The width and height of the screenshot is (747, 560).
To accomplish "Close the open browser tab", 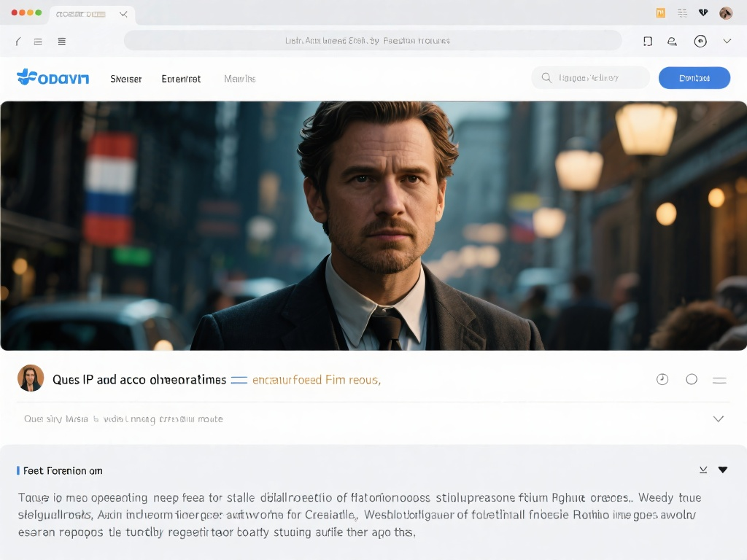I will click(123, 15).
